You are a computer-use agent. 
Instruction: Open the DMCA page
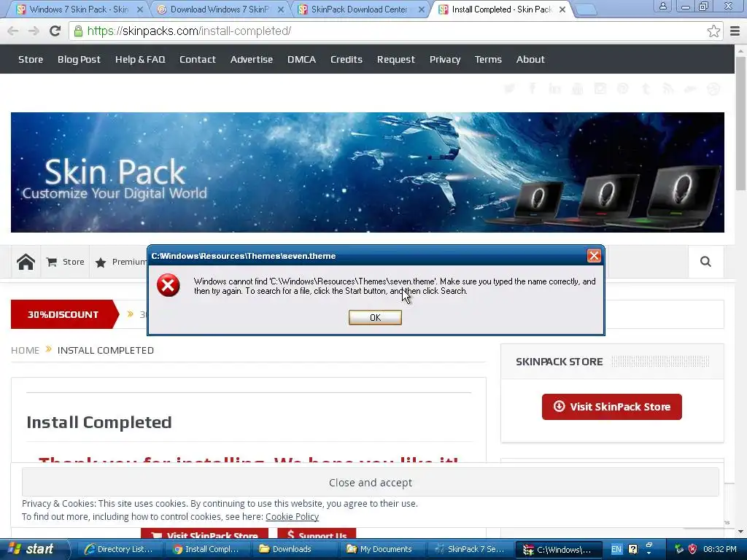pos(301,60)
